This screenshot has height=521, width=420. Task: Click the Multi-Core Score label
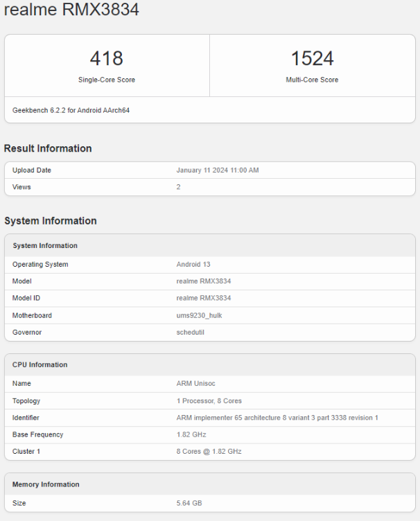coord(312,80)
